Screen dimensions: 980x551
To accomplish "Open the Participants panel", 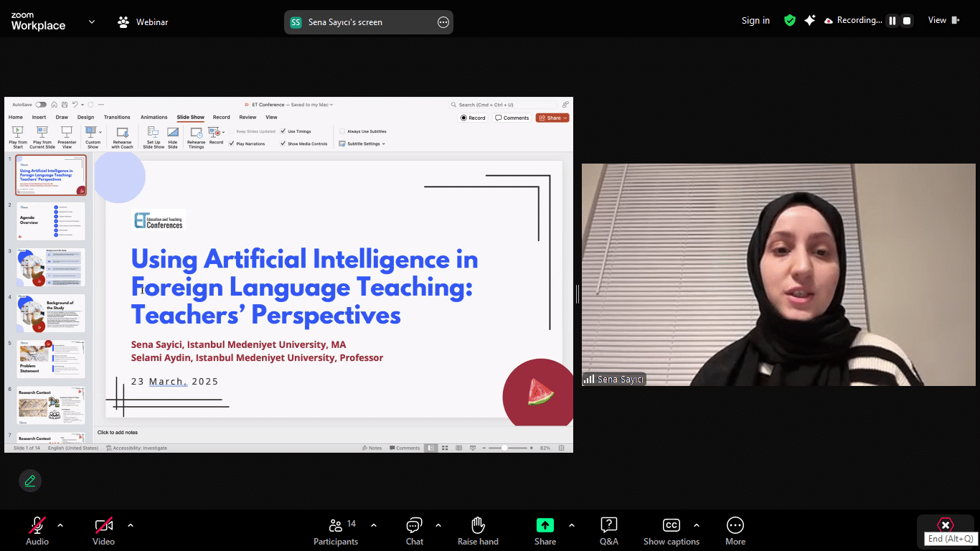I will pos(335,531).
